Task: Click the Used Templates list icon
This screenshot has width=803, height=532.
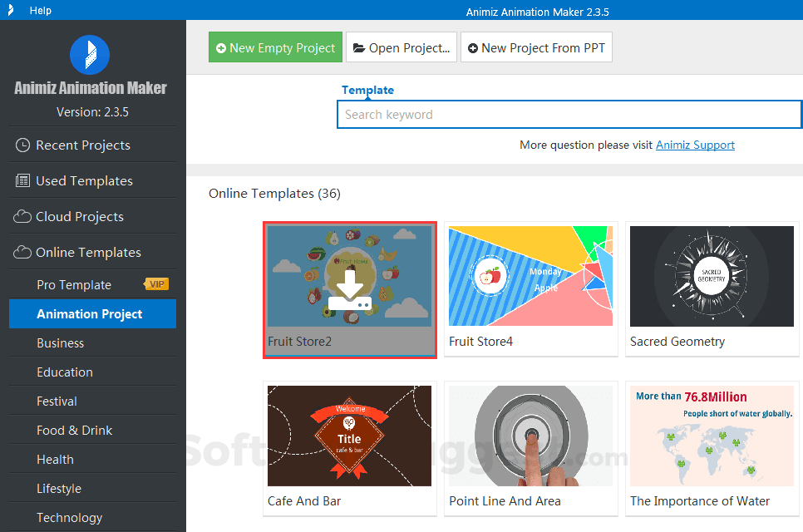Action: point(22,180)
